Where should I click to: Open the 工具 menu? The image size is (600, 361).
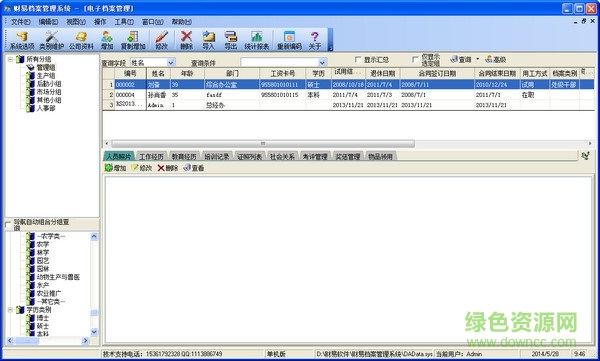tap(124, 22)
